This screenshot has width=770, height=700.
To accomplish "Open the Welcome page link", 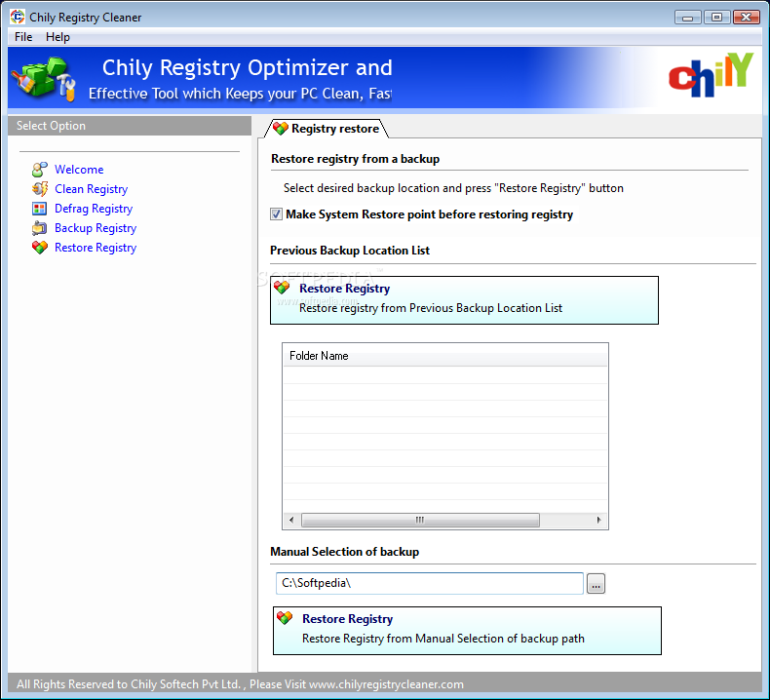I will point(79,170).
